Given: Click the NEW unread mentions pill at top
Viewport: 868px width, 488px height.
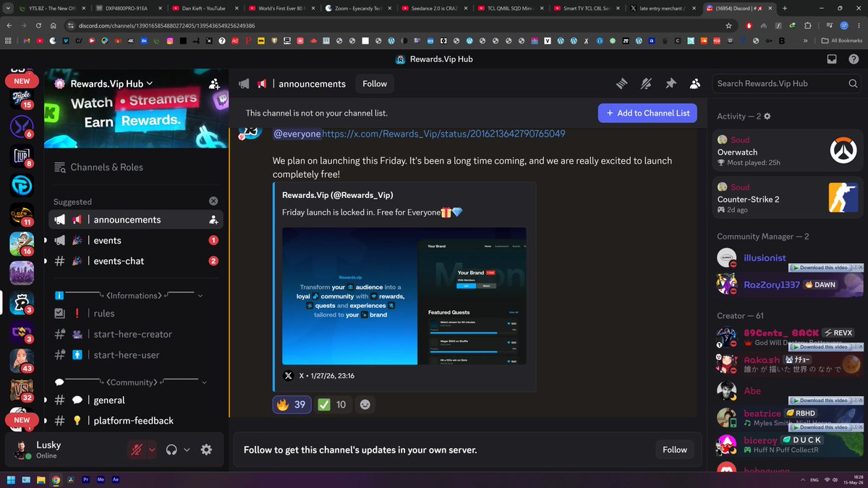Looking at the screenshot, I should (22, 81).
